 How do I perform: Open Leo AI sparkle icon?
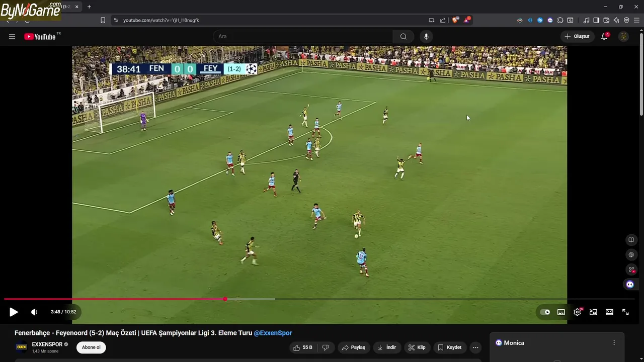pos(616,20)
